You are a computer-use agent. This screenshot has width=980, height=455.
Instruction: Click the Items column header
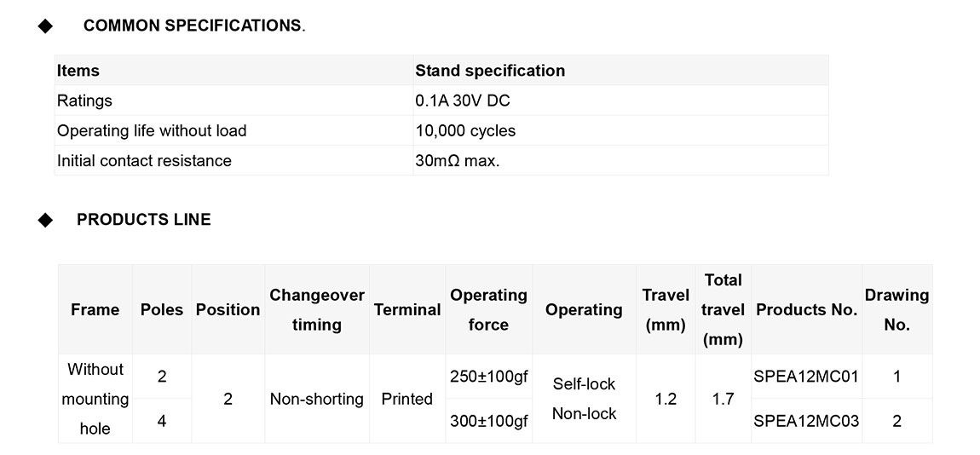[x=78, y=71]
